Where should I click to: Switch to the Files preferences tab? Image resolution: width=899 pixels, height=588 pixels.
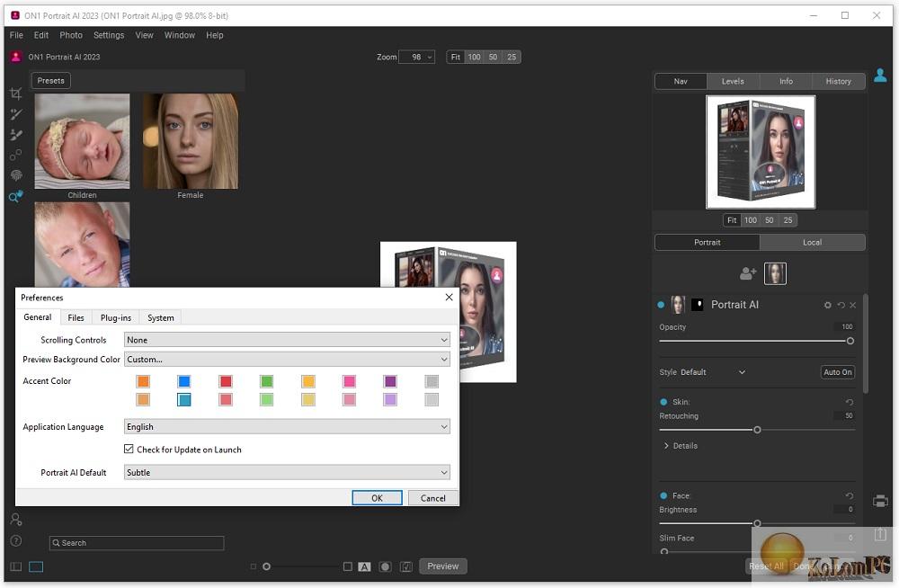(76, 317)
